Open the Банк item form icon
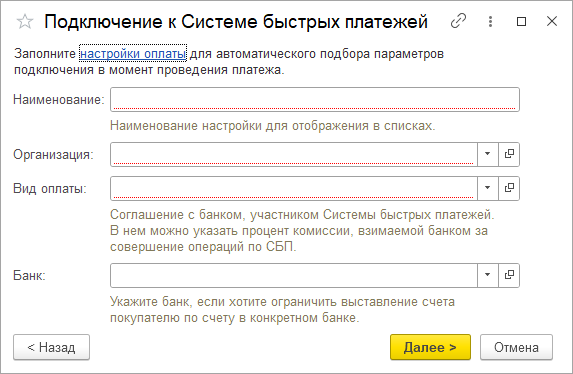The width and height of the screenshot is (573, 374). [509, 275]
